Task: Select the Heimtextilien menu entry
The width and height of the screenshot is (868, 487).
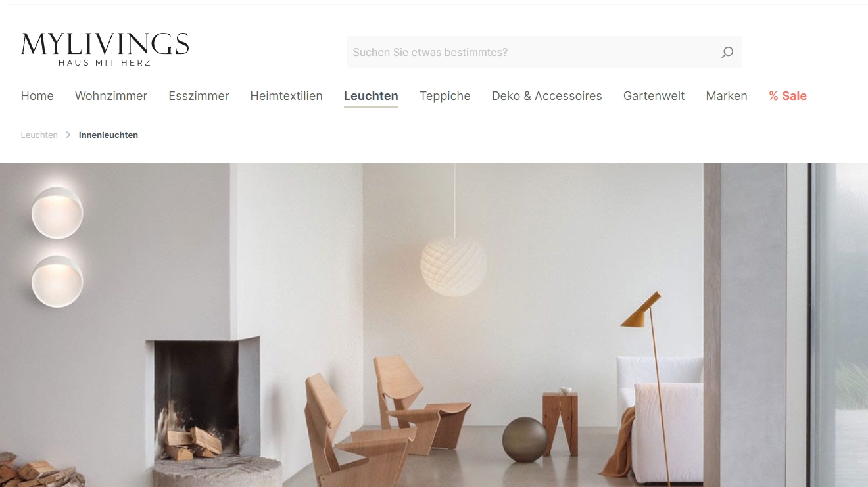Action: pyautogui.click(x=287, y=96)
